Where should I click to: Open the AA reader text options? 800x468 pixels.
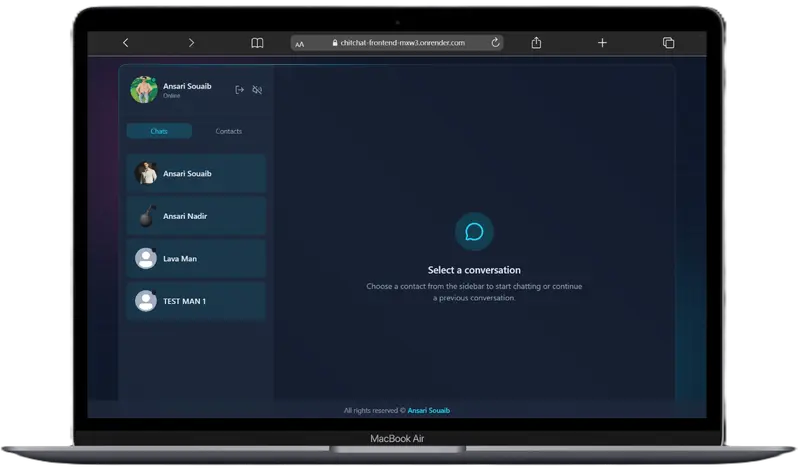click(299, 44)
